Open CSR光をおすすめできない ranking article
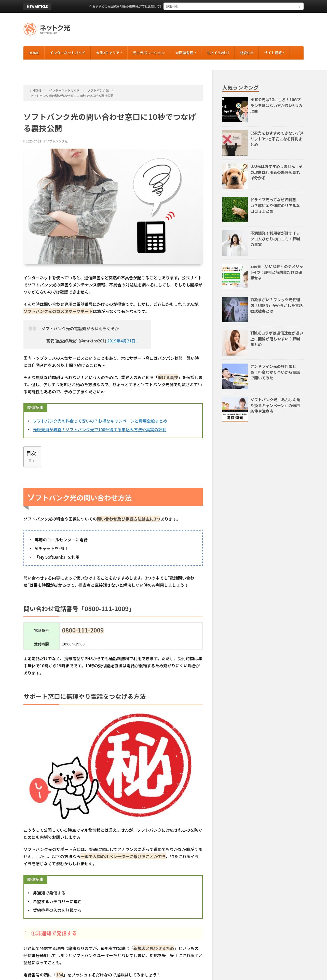The width and height of the screenshot is (327, 980). click(x=276, y=139)
